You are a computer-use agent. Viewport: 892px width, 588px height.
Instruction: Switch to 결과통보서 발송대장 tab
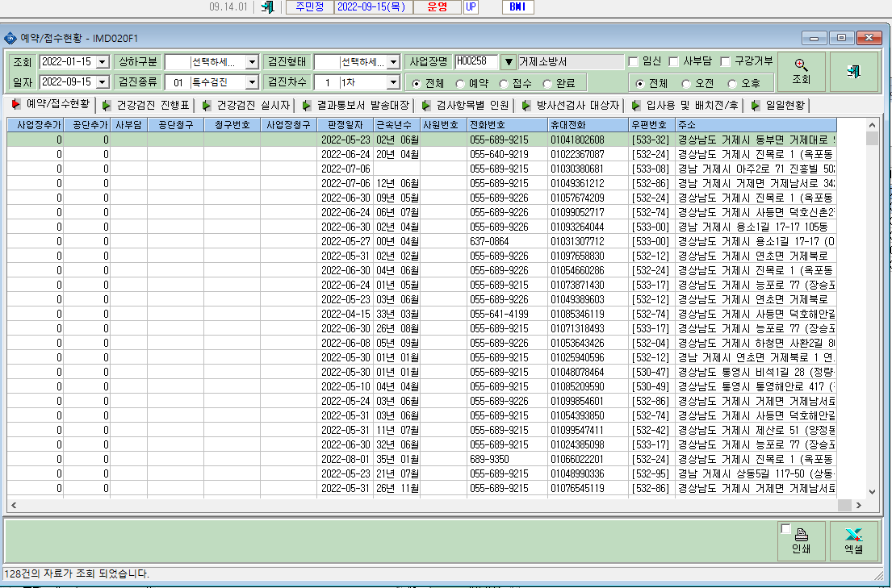point(355,105)
